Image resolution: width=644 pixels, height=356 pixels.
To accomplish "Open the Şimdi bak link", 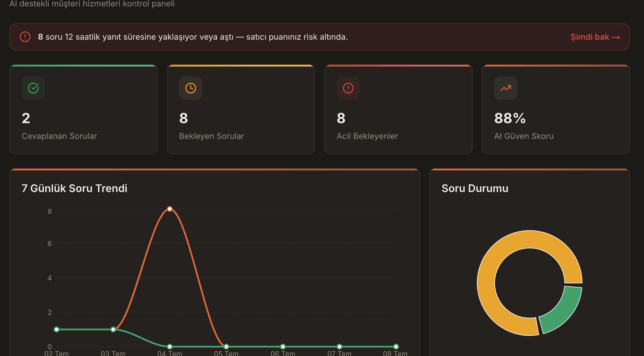I will coord(595,37).
